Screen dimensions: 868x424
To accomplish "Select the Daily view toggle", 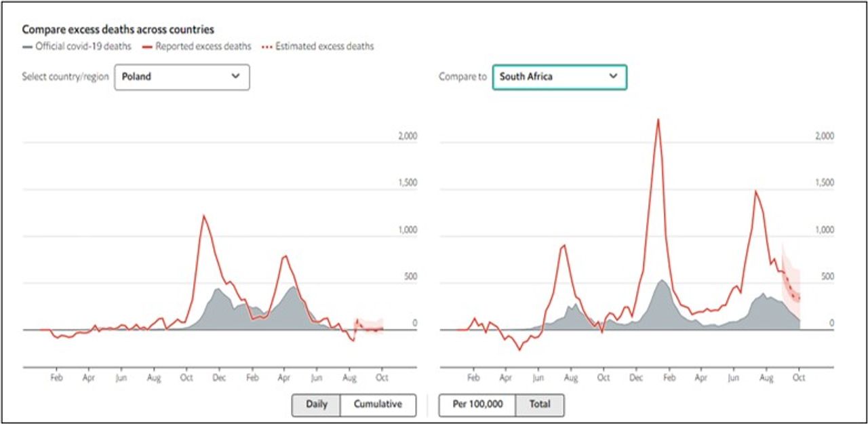I will (x=316, y=405).
